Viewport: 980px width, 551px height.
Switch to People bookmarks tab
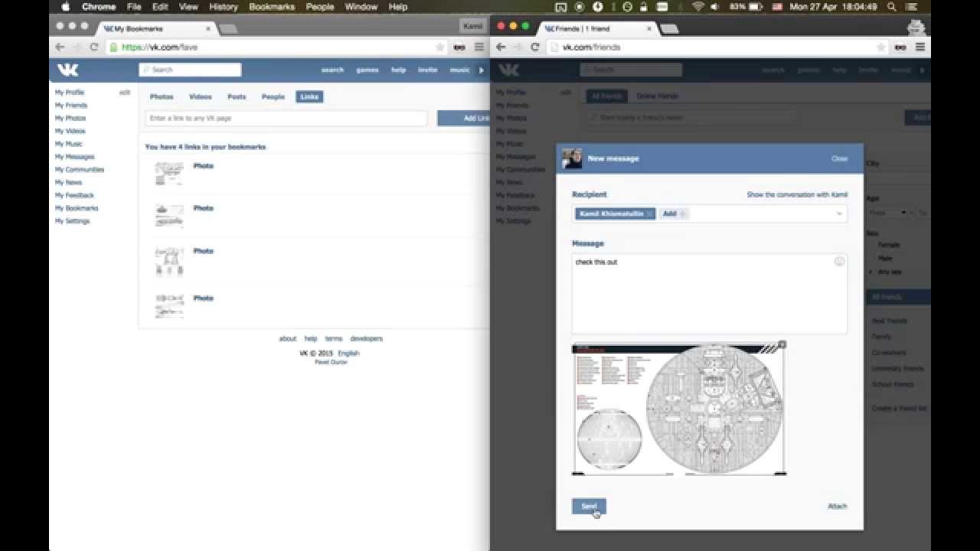[x=273, y=96]
